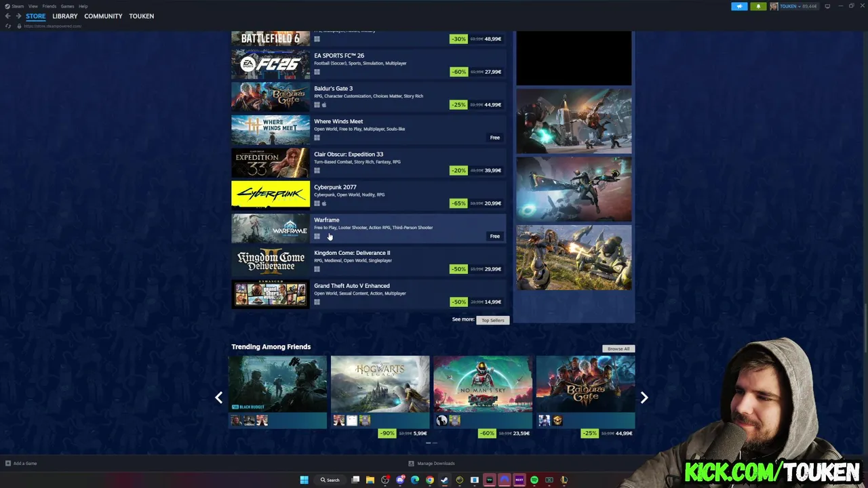868x488 pixels.
Task: Click the Windows platform icon under Warframe
Action: [x=317, y=237]
